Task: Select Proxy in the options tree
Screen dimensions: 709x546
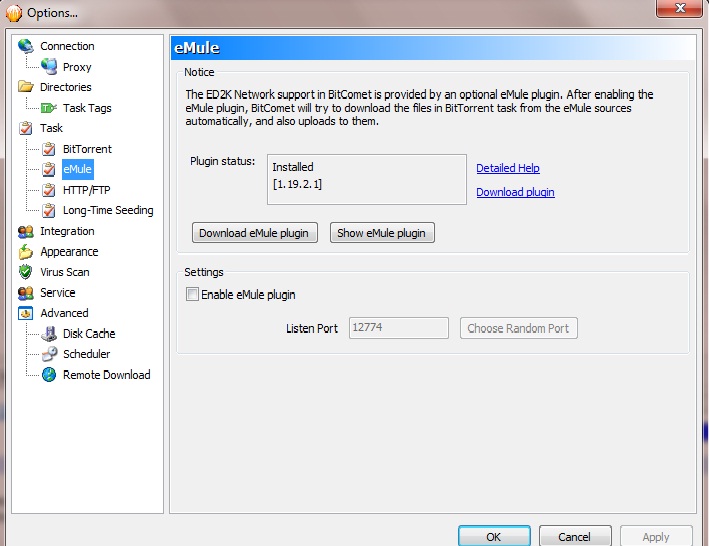Action: [77, 67]
